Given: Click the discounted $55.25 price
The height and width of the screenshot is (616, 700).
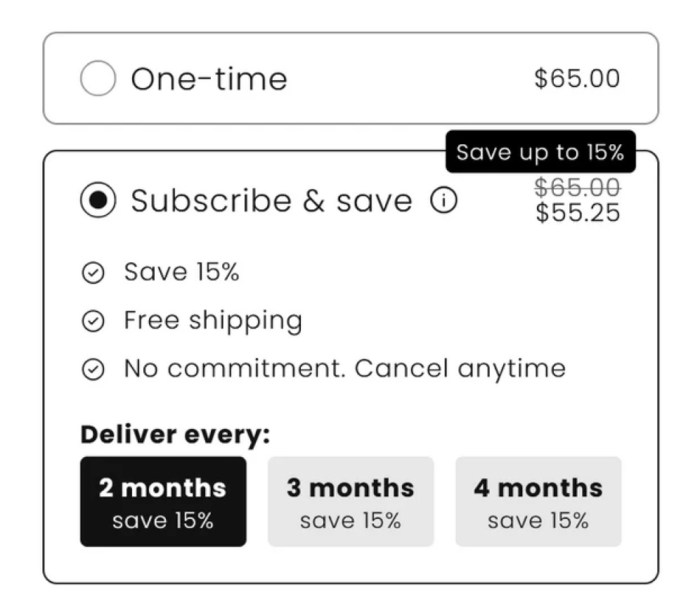Looking at the screenshot, I should 578,212.
